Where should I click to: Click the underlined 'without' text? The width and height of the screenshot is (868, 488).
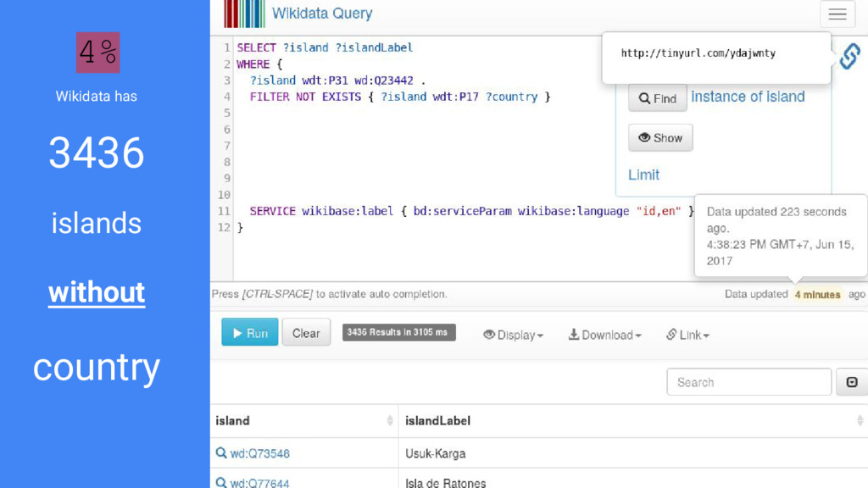tap(97, 292)
